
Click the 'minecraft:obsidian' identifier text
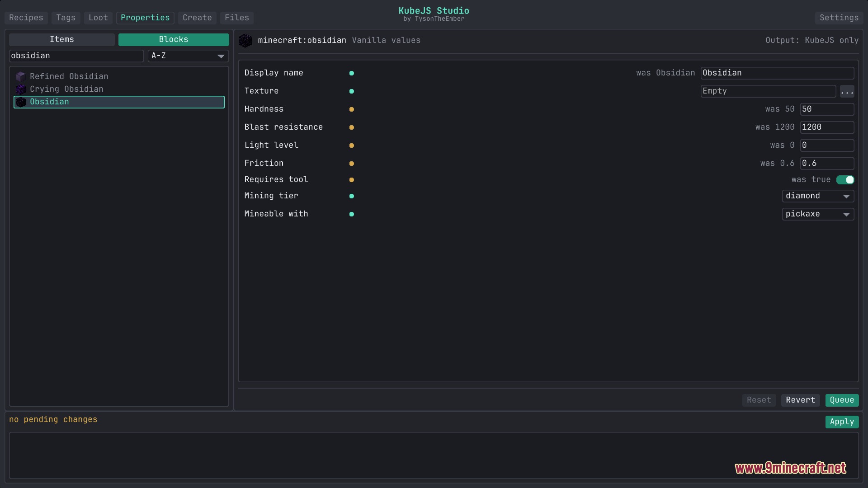tap(302, 40)
